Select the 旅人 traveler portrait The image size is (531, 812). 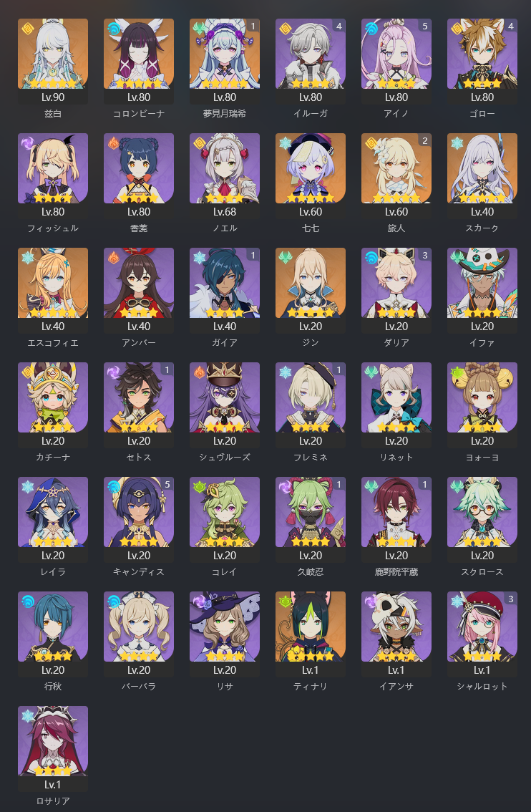coord(396,168)
